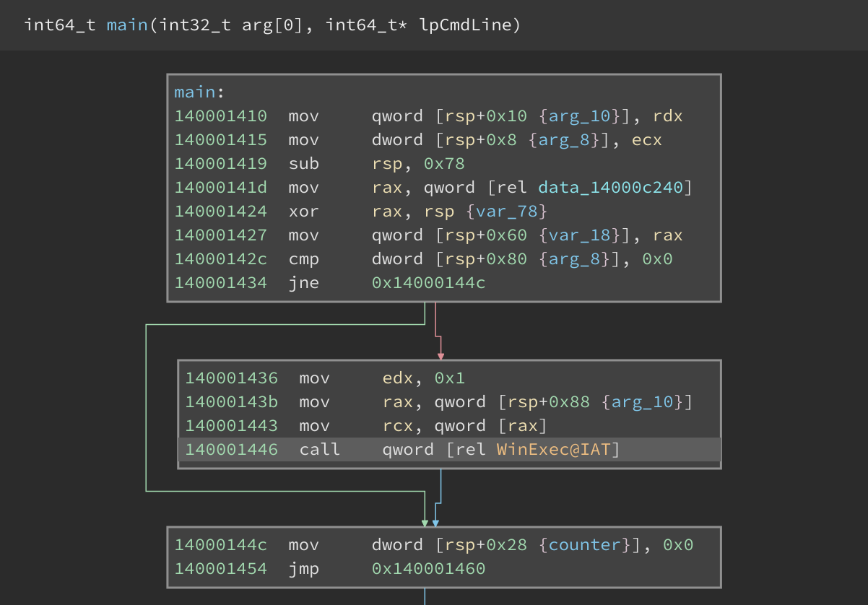Click address 140001410 in first block

220,116
